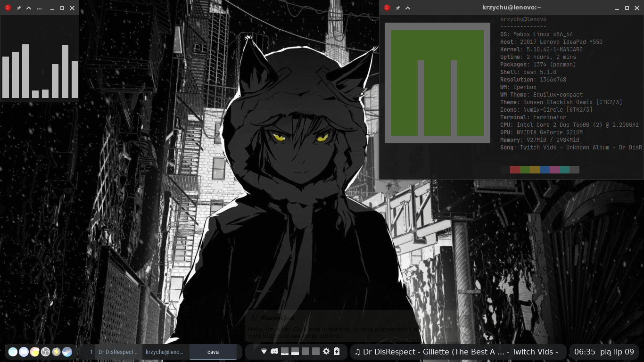This screenshot has width=644, height=362.
Task: Click the "Kernel: 5.10.42-1-MANJARO" line
Action: [x=541, y=49]
